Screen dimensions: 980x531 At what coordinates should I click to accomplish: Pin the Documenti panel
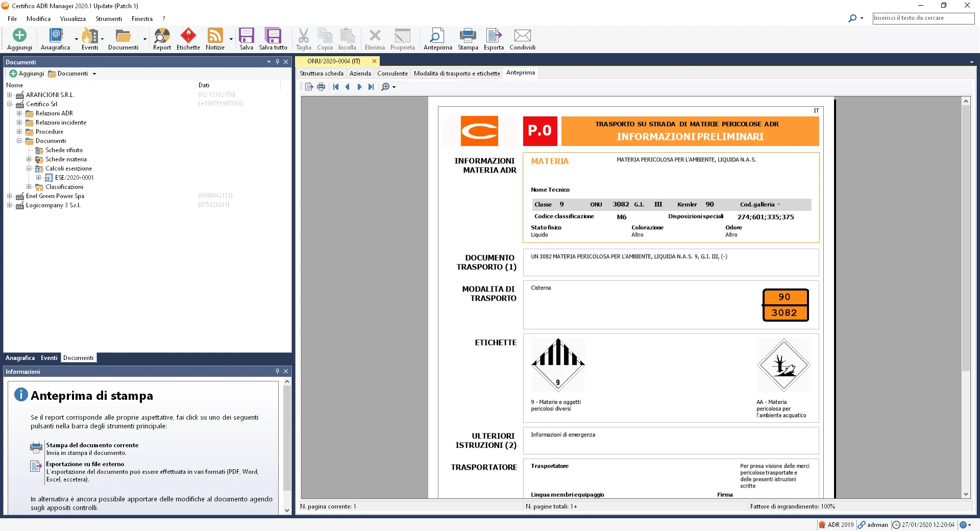[x=277, y=62]
